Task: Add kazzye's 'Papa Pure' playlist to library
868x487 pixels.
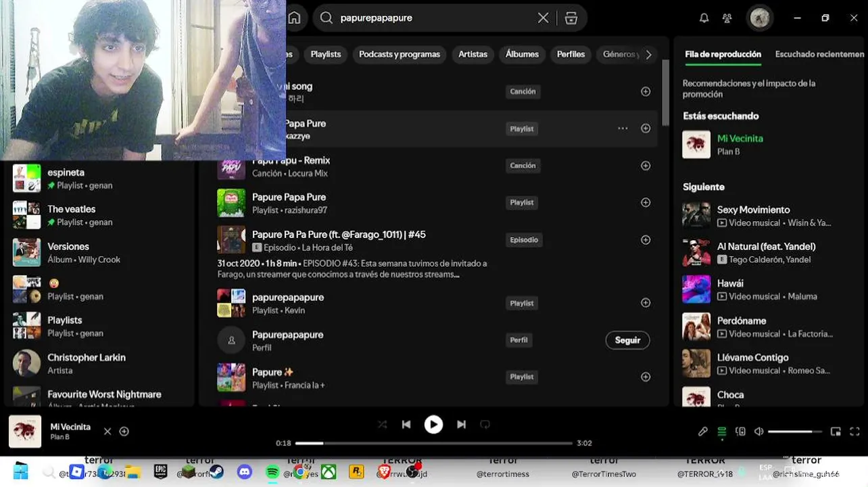Action: [x=646, y=129]
